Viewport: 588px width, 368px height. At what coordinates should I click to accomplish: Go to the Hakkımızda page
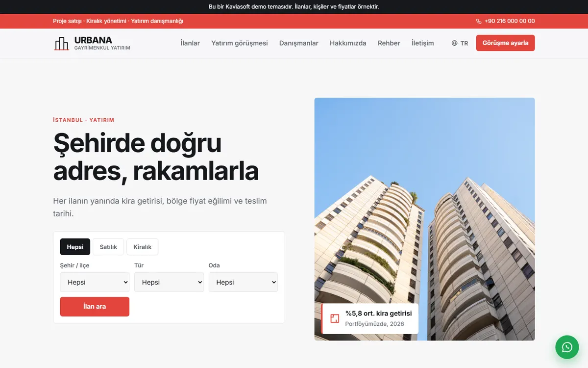point(348,43)
